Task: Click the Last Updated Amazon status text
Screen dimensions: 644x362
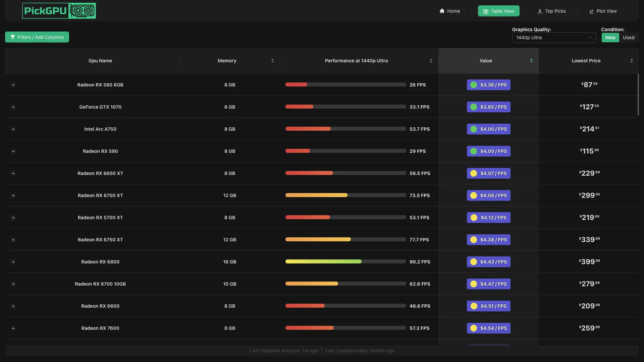Action: (x=284, y=351)
